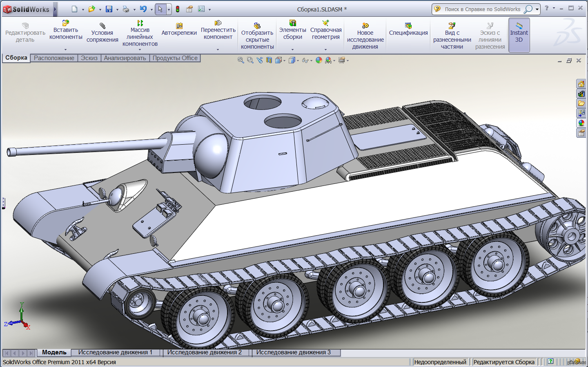
Task: Toggle the Instant 3D button
Action: point(519,35)
